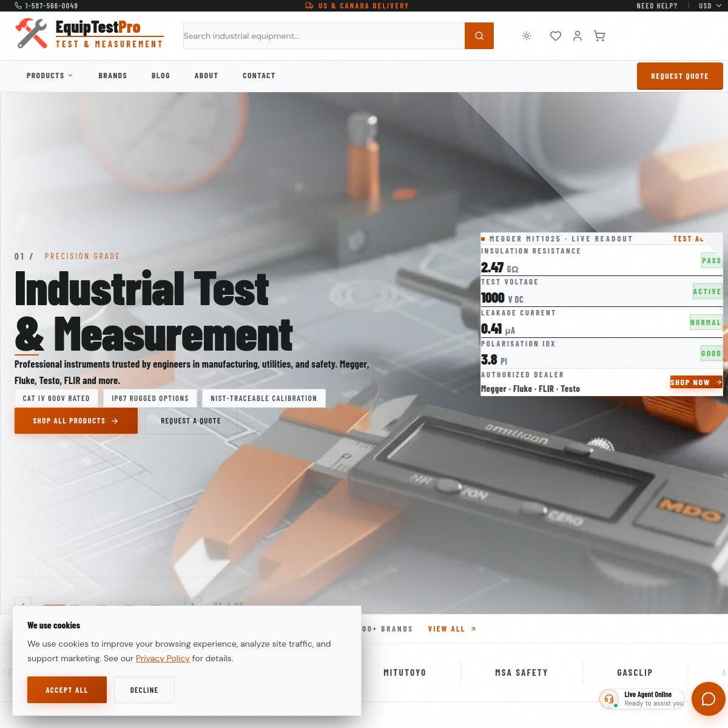Viewport: 728px width, 728px height.
Task: Open the live chat bubble button
Action: (x=709, y=699)
